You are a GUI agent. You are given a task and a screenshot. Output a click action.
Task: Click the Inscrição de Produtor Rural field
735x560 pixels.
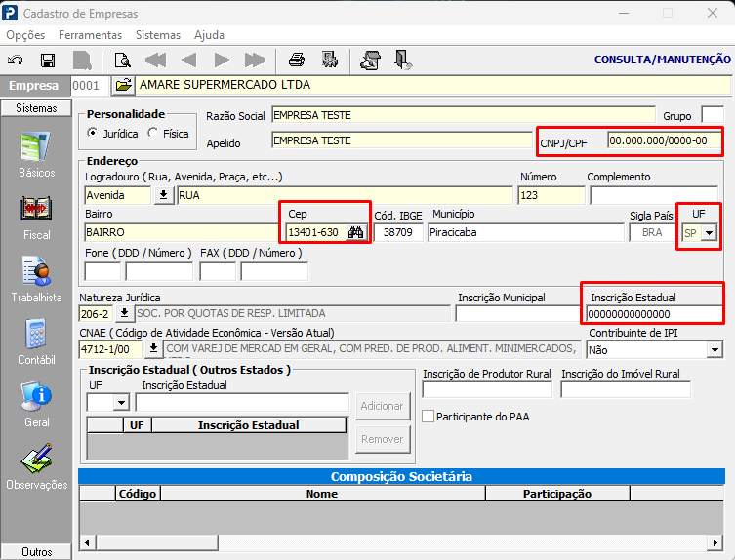(x=487, y=390)
